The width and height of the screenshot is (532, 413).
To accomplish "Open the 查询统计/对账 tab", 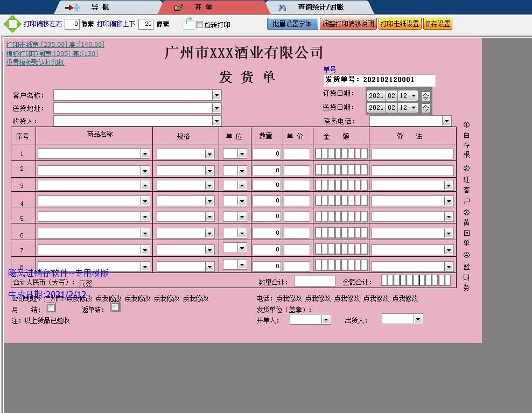I will tap(320, 8).
